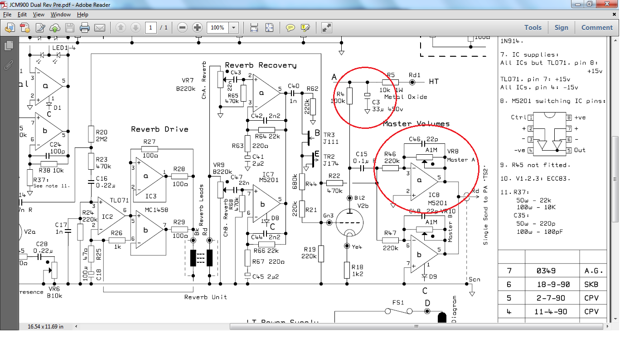Screen dimensions: 644x363
Task: Click the 'Reverb Recovery' heading text
Action: [x=261, y=65]
